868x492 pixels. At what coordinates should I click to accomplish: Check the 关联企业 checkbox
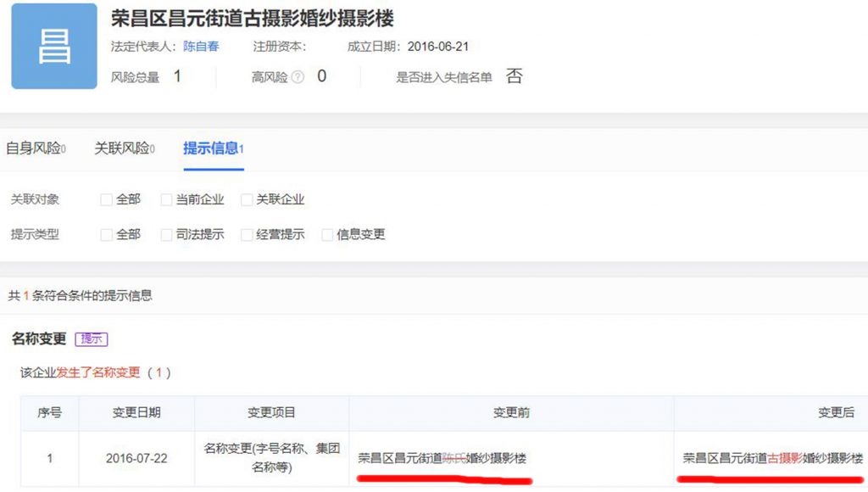point(248,200)
